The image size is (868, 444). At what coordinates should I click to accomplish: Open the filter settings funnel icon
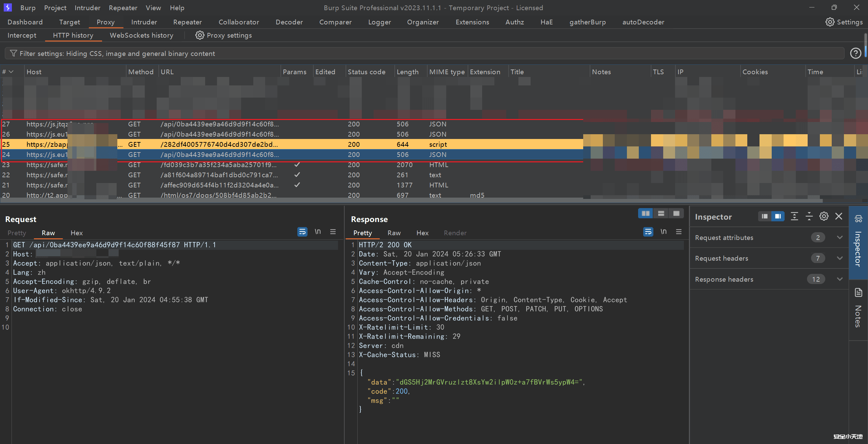coord(14,54)
